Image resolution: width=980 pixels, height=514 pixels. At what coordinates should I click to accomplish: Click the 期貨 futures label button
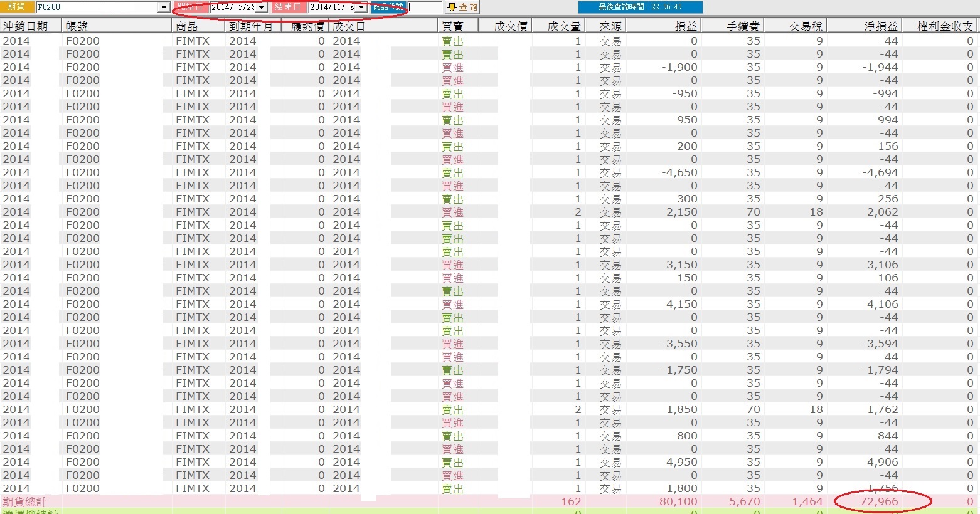[x=17, y=7]
